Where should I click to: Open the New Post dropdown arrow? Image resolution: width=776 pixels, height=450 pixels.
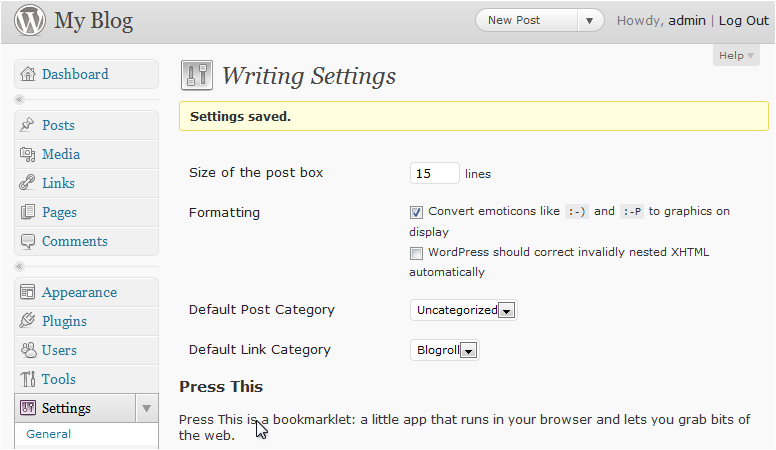click(589, 21)
